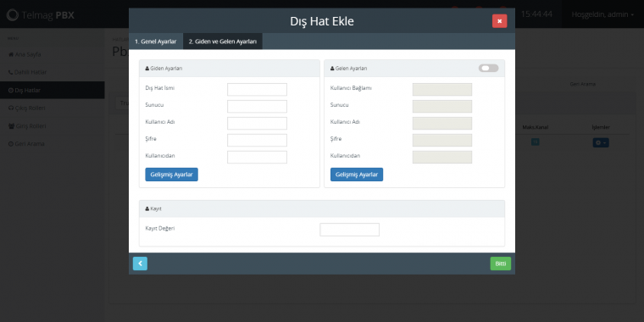This screenshot has height=322, width=644.
Task: Select 2. Giden ve Gelen Ayarları tab
Action: pyautogui.click(x=223, y=42)
